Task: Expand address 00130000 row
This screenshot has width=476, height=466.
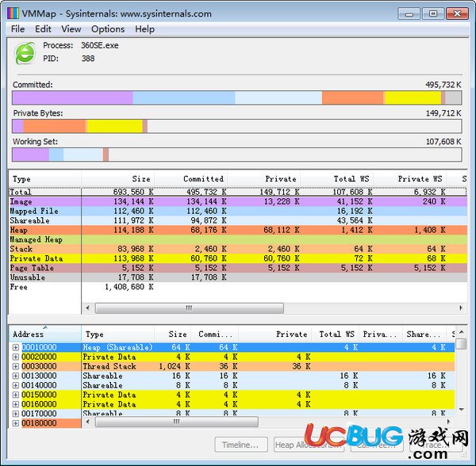Action: coord(16,376)
